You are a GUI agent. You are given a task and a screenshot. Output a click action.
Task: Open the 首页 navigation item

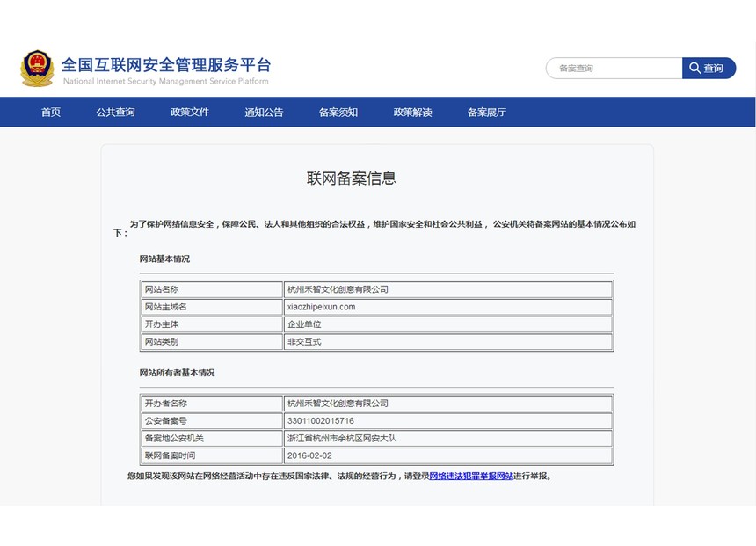[51, 112]
